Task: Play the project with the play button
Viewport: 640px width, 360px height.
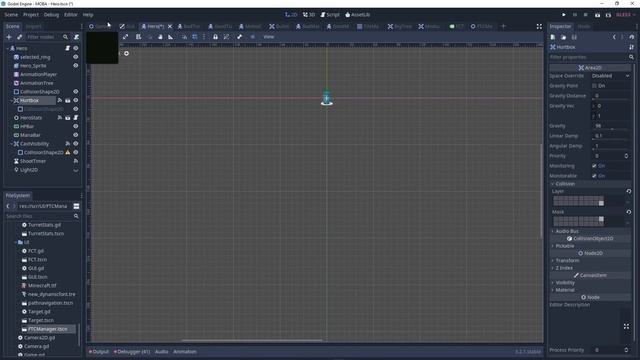Action: pos(564,15)
